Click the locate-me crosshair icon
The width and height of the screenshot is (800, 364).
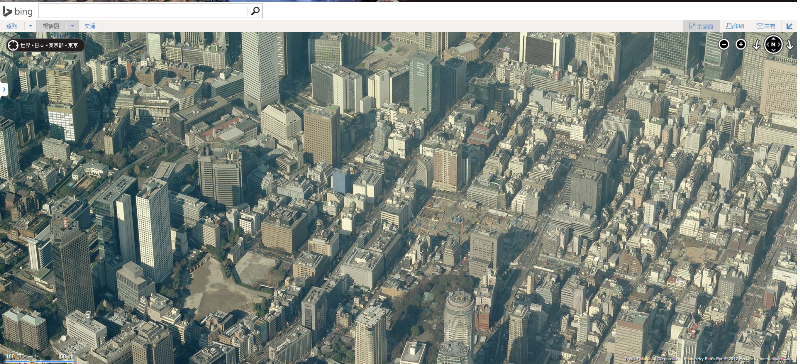click(13, 45)
